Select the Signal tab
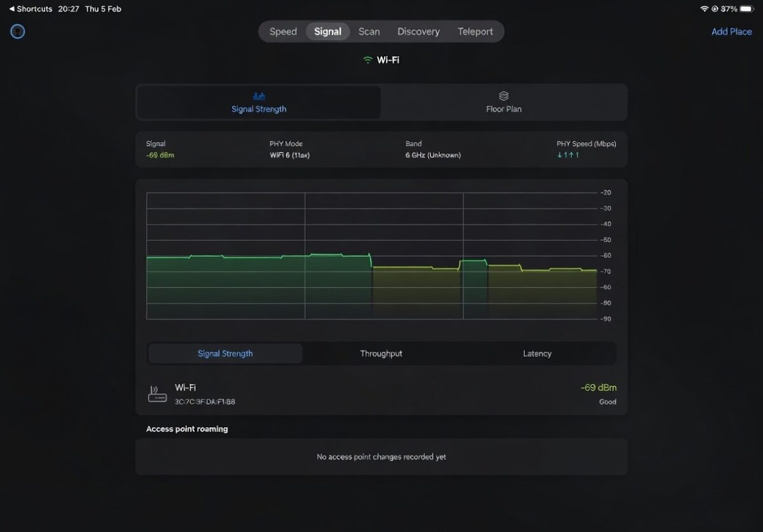The width and height of the screenshot is (763, 532). [x=327, y=32]
